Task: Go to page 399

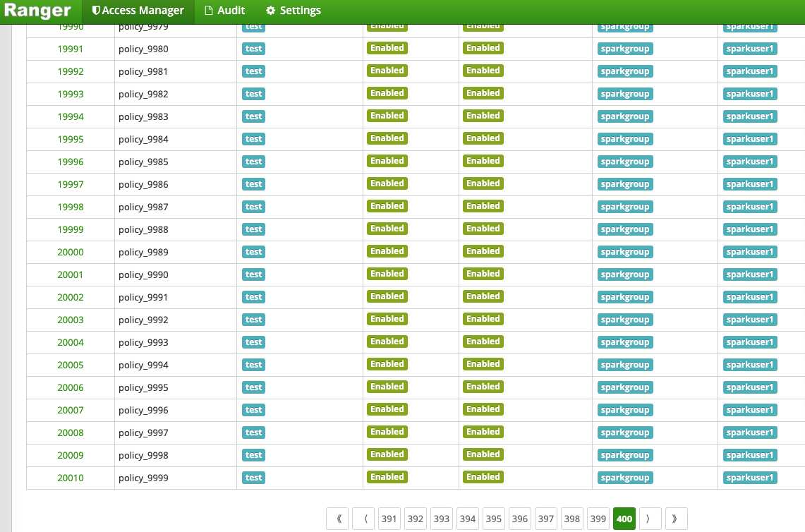Action: (598, 519)
